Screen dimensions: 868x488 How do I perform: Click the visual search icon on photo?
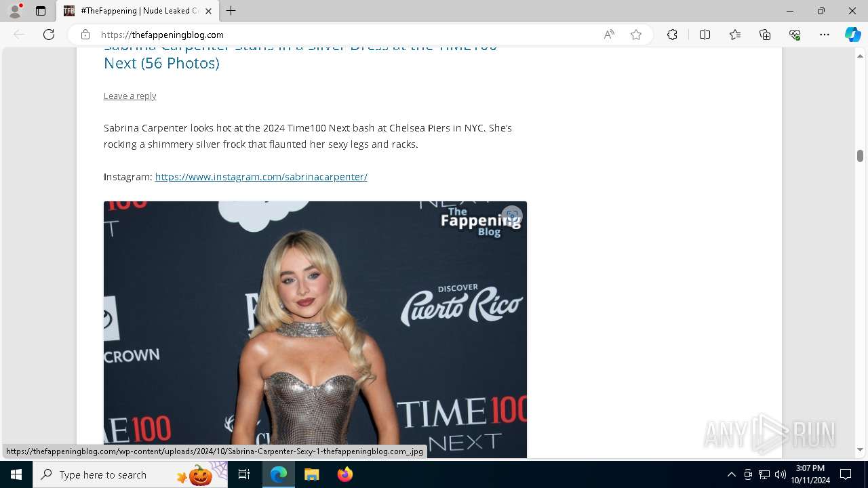[x=512, y=216]
